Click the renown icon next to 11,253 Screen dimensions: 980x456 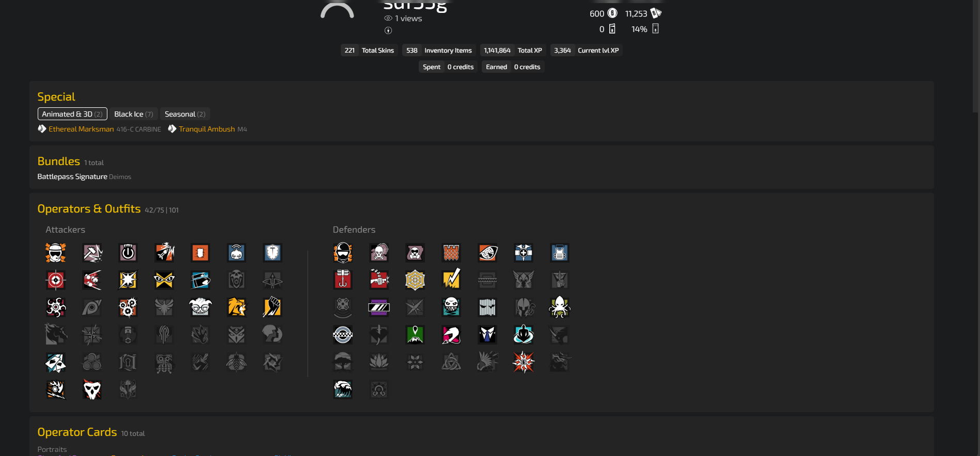click(656, 13)
